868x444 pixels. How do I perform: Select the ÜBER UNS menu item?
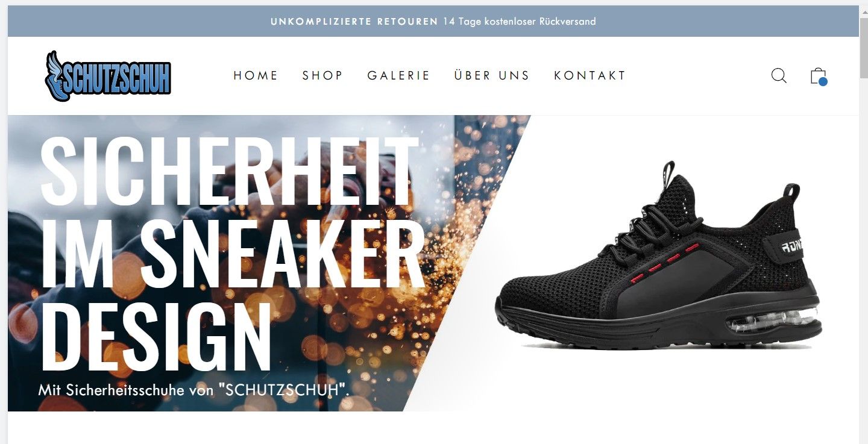click(x=492, y=75)
